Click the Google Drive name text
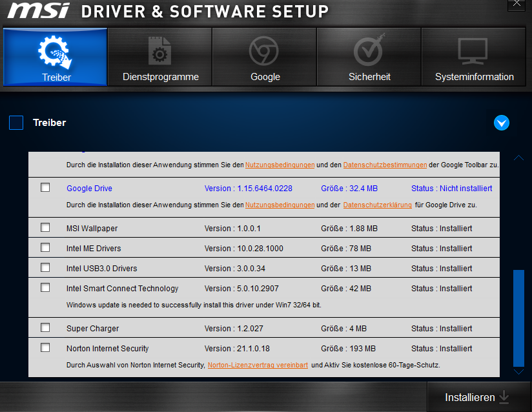This screenshot has width=532, height=412. pyautogui.click(x=89, y=189)
